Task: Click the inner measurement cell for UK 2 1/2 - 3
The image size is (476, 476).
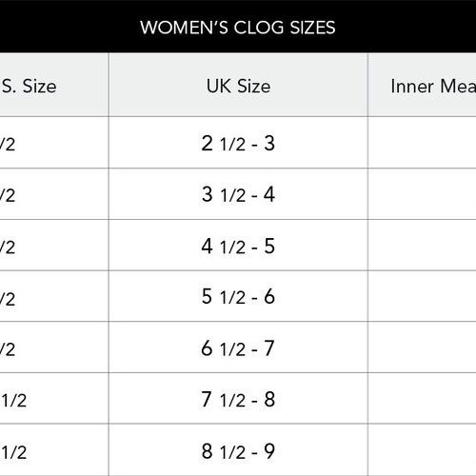Action: 423,143
